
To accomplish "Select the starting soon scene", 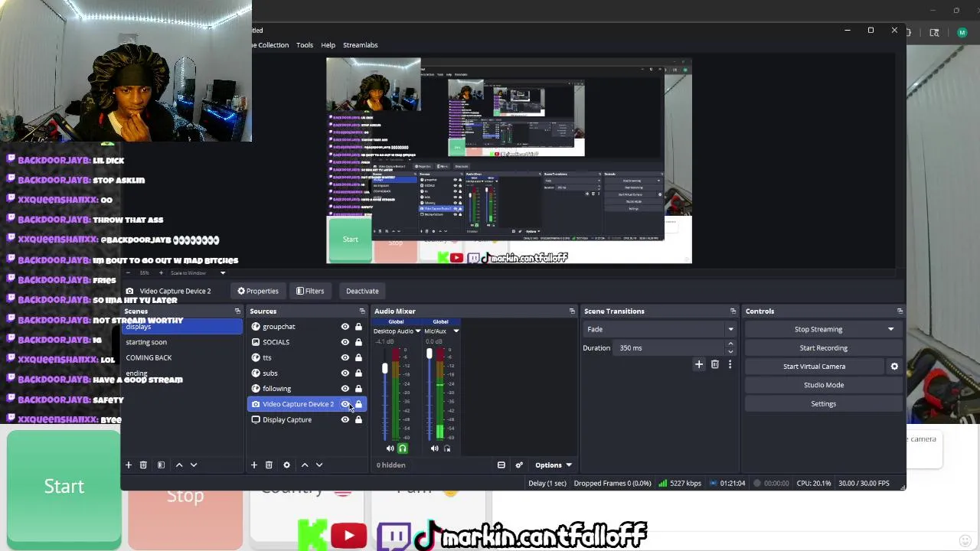I will click(182, 342).
